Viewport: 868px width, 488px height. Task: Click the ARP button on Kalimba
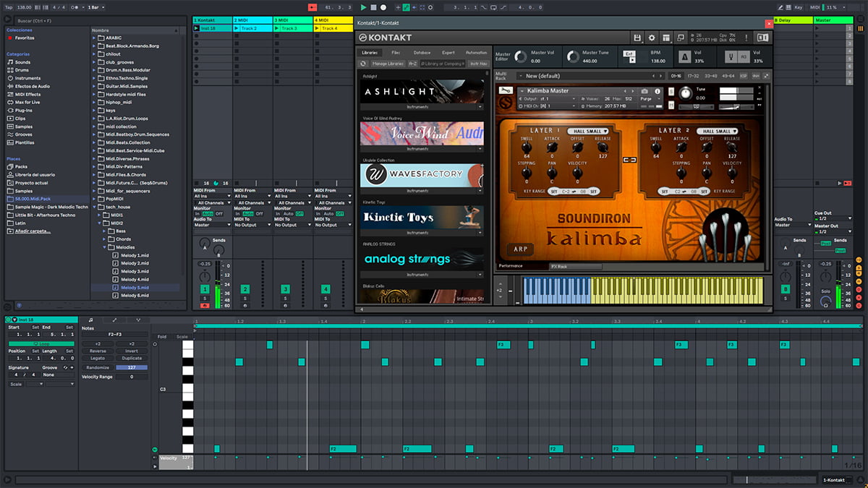click(519, 249)
